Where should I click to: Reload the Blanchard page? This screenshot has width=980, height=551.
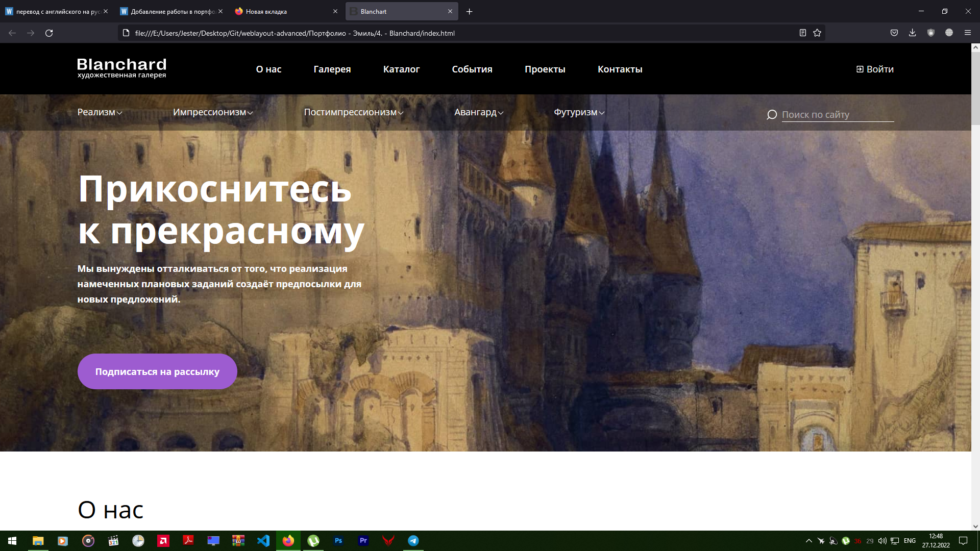pos(49,33)
